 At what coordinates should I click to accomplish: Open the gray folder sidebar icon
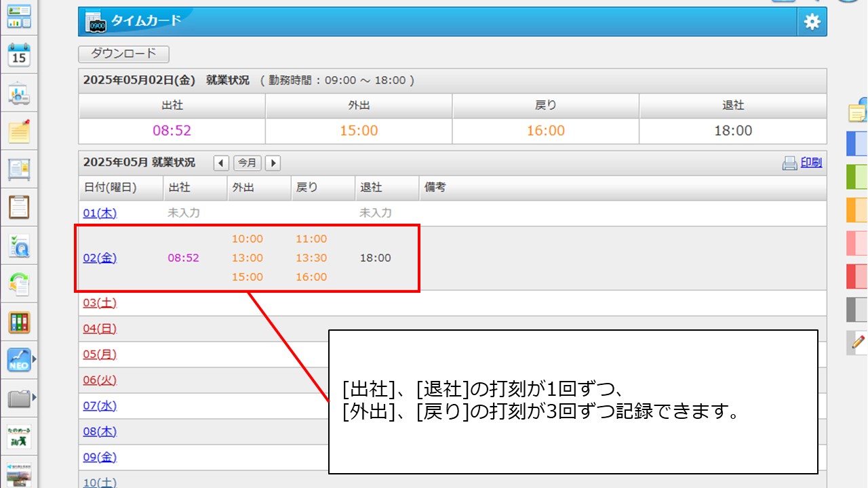click(x=18, y=399)
